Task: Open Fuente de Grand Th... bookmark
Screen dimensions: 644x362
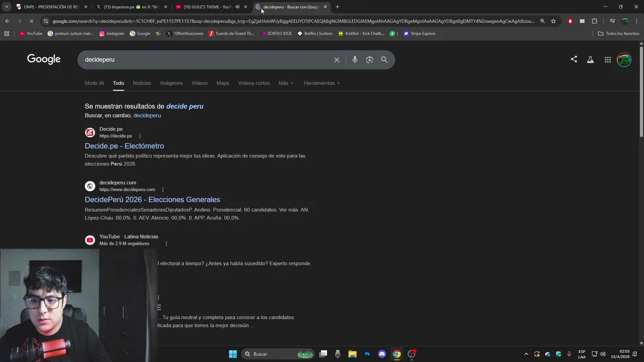Action: pos(231,34)
